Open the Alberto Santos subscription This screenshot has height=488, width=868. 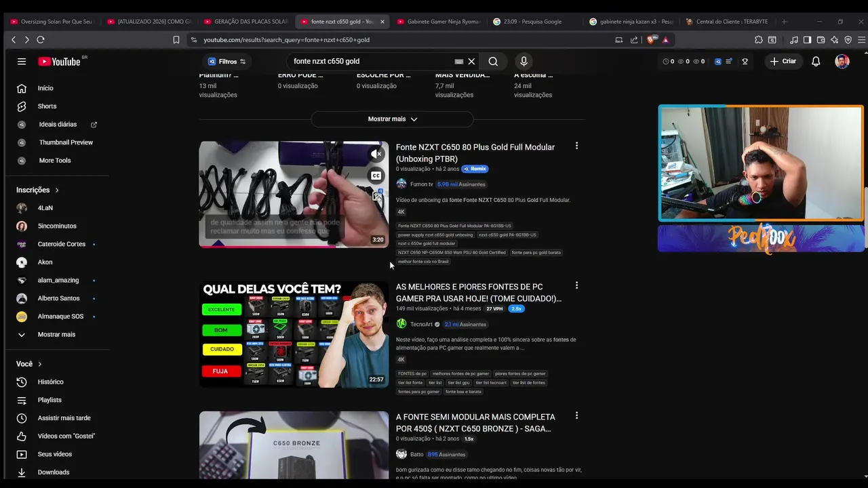[58, 298]
